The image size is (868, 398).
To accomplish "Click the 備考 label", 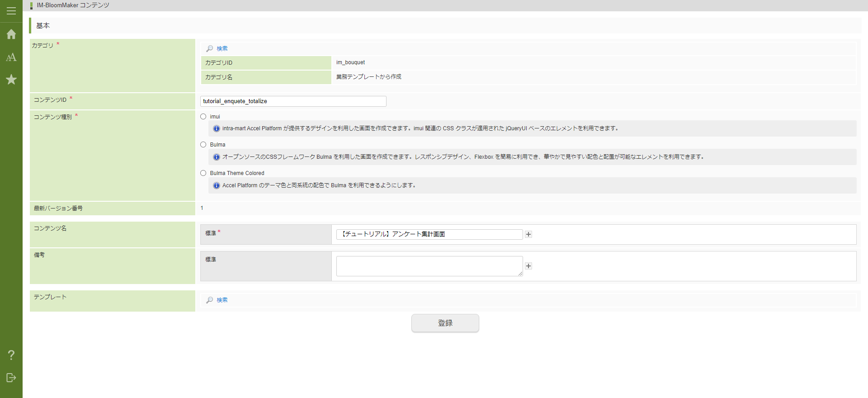I will pos(39,255).
